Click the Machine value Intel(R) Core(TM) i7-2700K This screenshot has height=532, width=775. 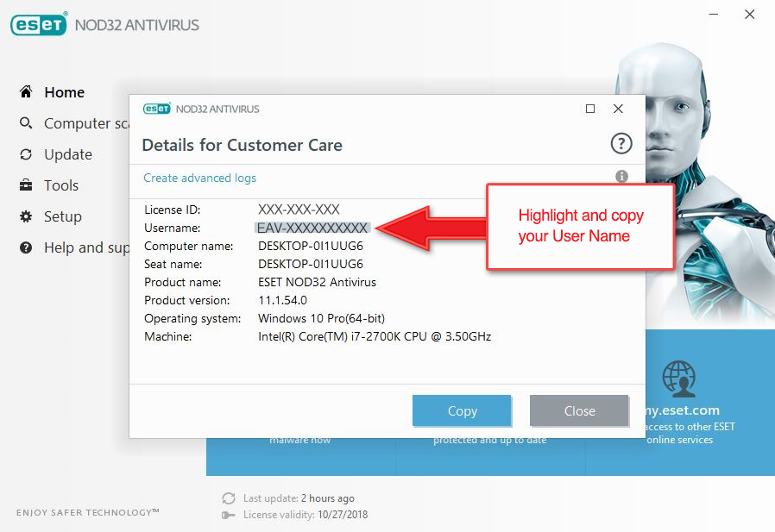(x=375, y=336)
